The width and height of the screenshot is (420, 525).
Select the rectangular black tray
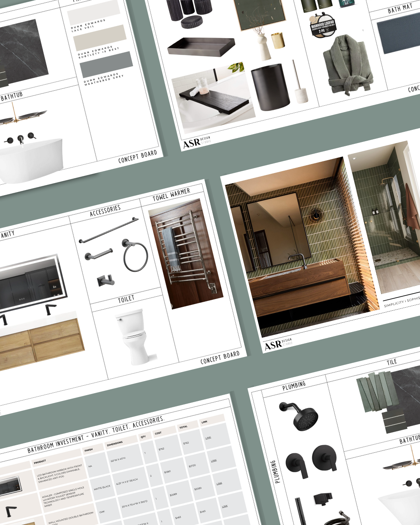point(201,47)
